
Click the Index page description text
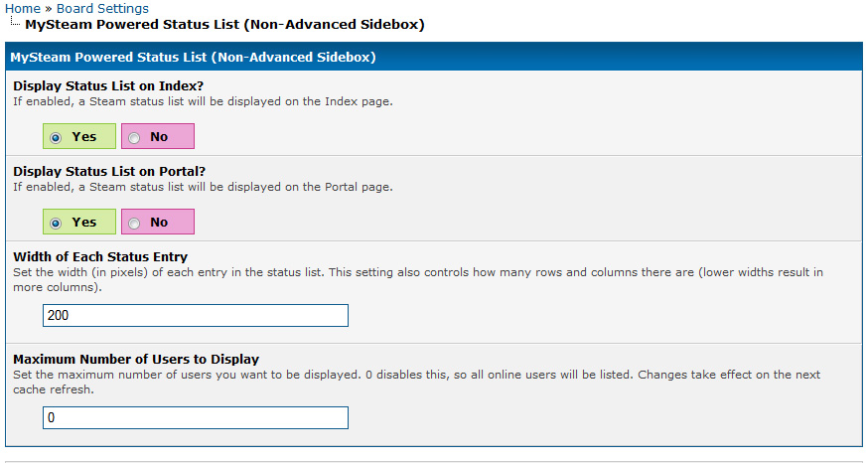coord(203,102)
